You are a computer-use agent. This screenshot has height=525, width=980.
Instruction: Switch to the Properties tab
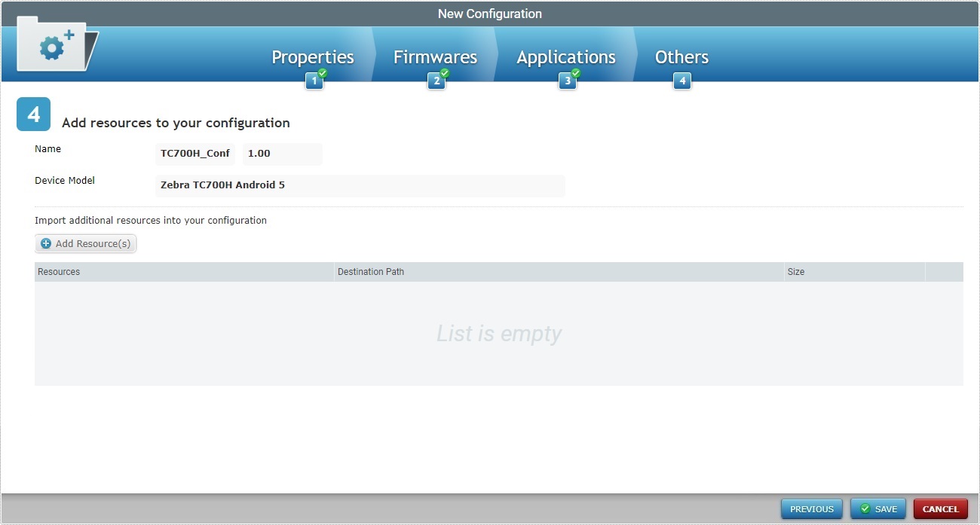tap(313, 56)
